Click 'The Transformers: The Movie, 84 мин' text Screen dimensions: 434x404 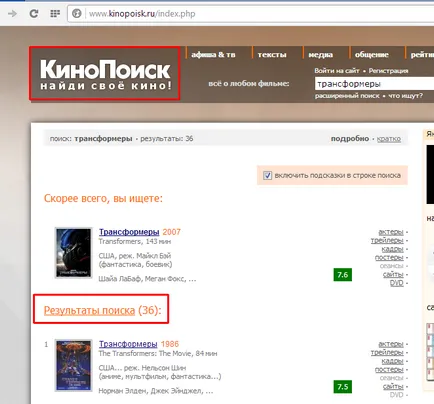click(x=158, y=354)
